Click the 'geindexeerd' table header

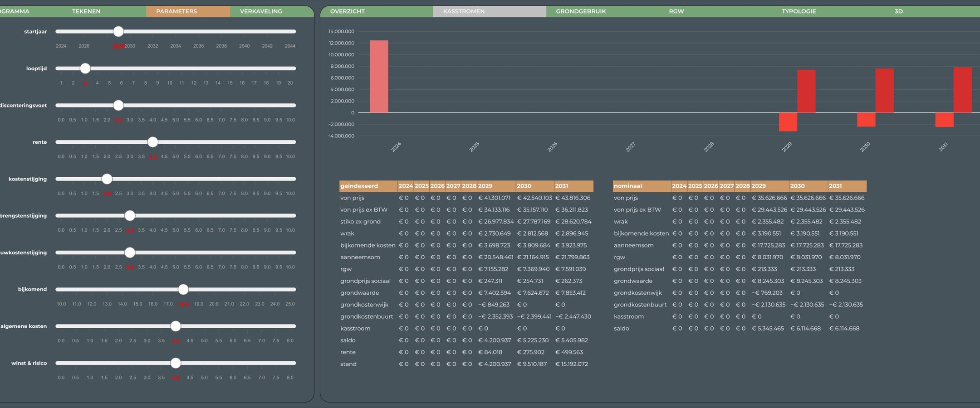pos(368,186)
